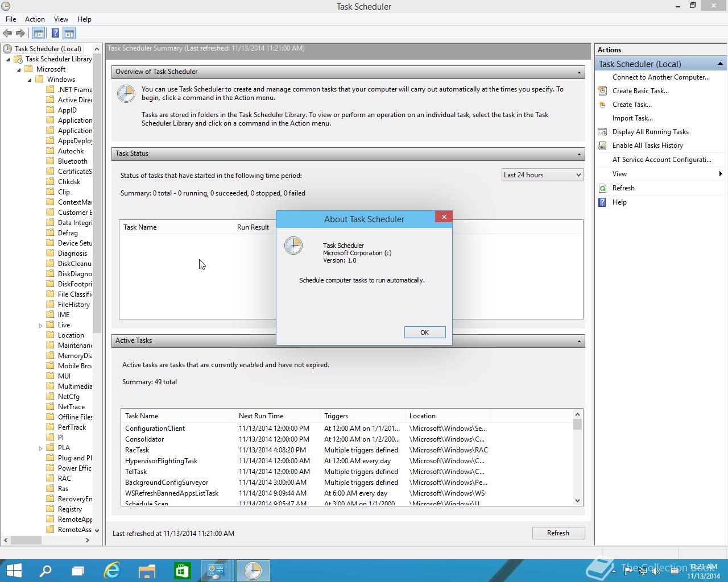
Task: Collapse the Task Scheduler (Local) actions group
Action: pos(720,64)
